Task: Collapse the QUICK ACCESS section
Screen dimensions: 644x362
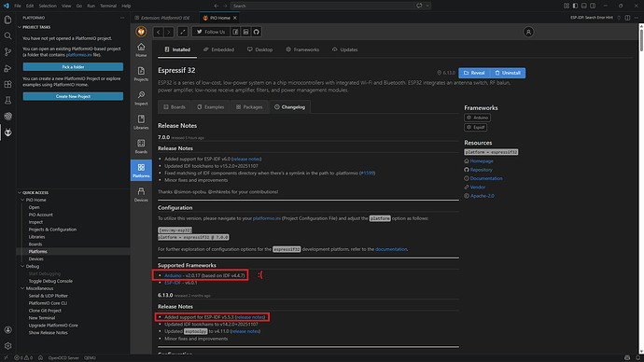Action: (x=20, y=192)
